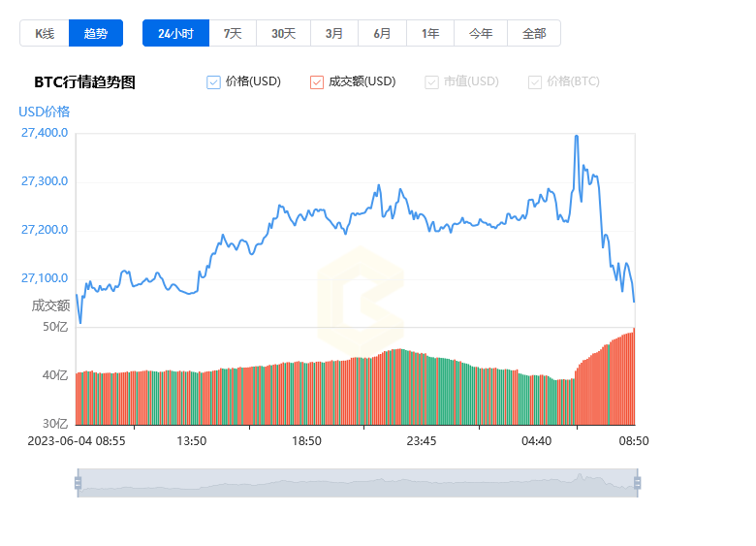
Task: Switch to the 7天 time range
Action: coord(233,33)
